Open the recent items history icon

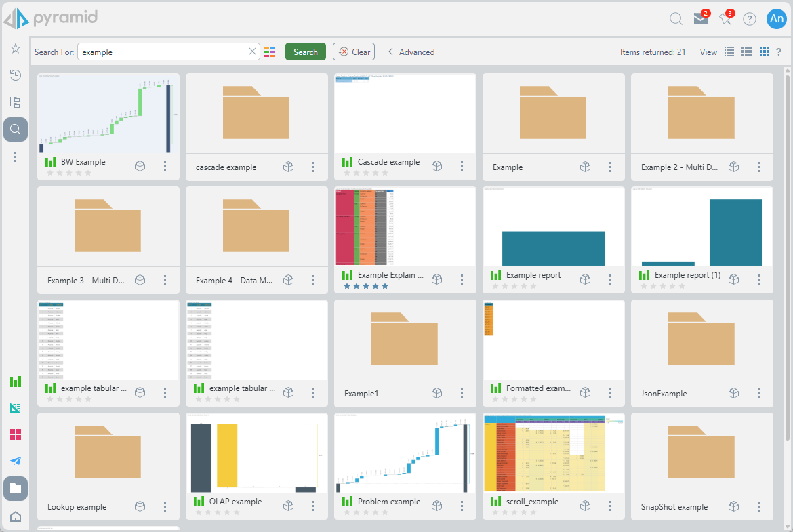click(x=16, y=75)
